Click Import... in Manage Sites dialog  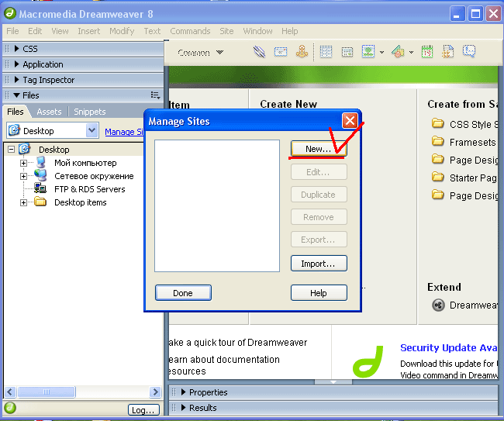click(x=319, y=264)
